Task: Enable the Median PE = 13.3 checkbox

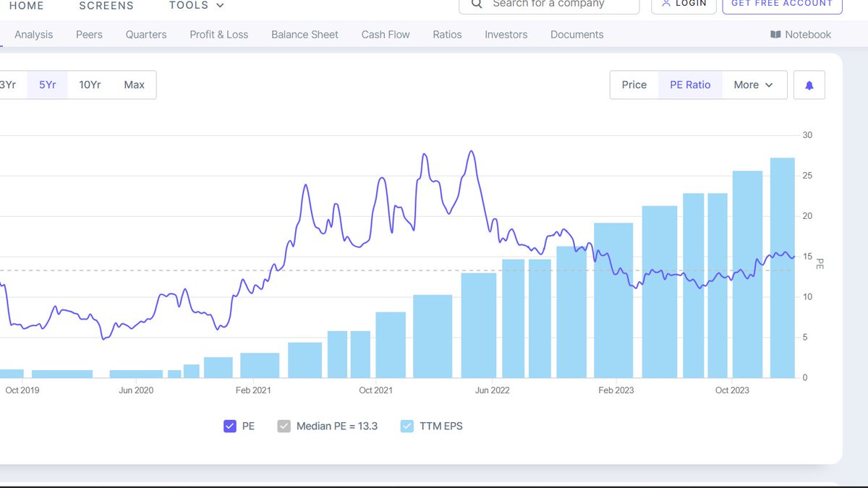Action: (x=284, y=426)
